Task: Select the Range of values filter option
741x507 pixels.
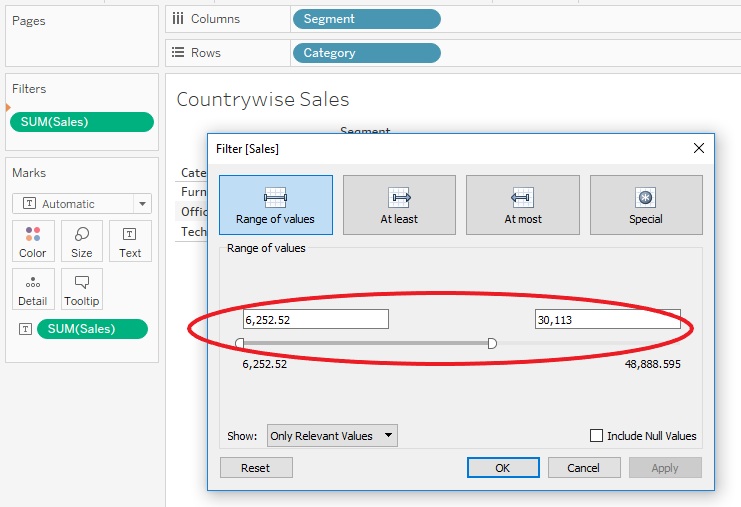Action: point(275,205)
